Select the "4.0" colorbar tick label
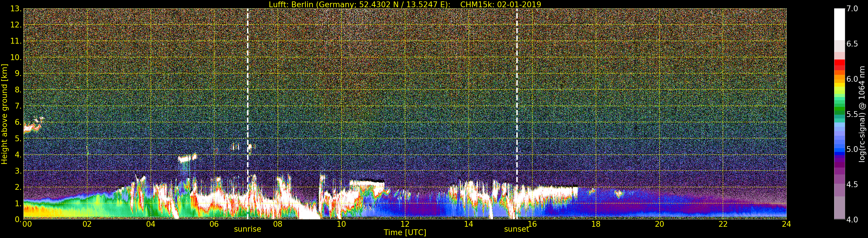This screenshot has width=868, height=238. point(852,220)
